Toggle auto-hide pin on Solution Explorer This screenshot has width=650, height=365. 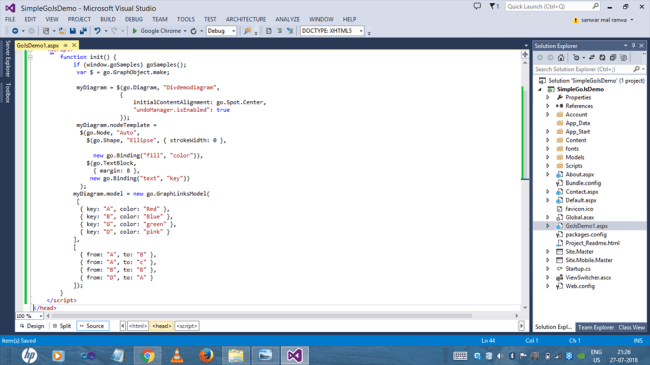coord(633,46)
